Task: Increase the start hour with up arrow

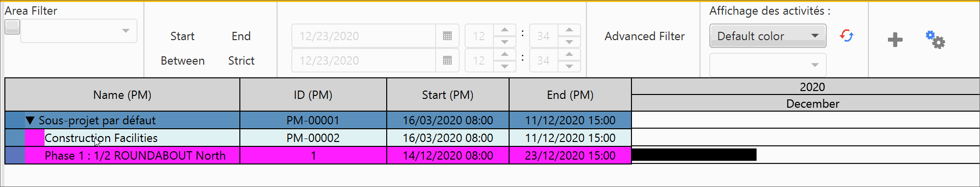Action: pyautogui.click(x=505, y=30)
